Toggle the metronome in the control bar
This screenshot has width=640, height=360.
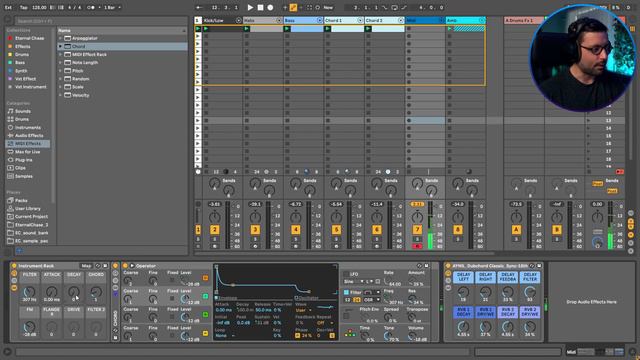click(x=91, y=7)
